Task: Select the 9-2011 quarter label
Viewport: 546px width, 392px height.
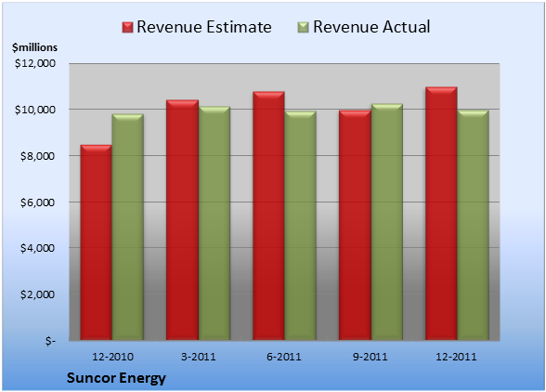Action: 370,357
